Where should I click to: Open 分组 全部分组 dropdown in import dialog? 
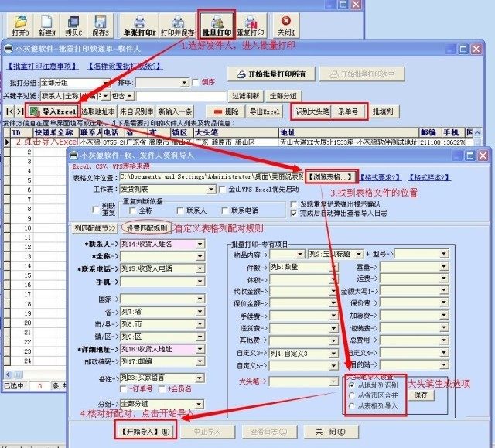pos(200,404)
